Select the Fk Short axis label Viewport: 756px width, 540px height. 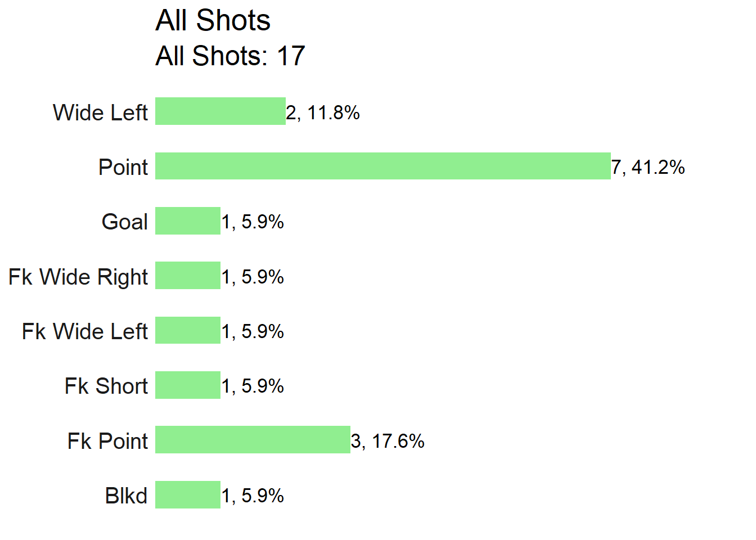coord(106,386)
